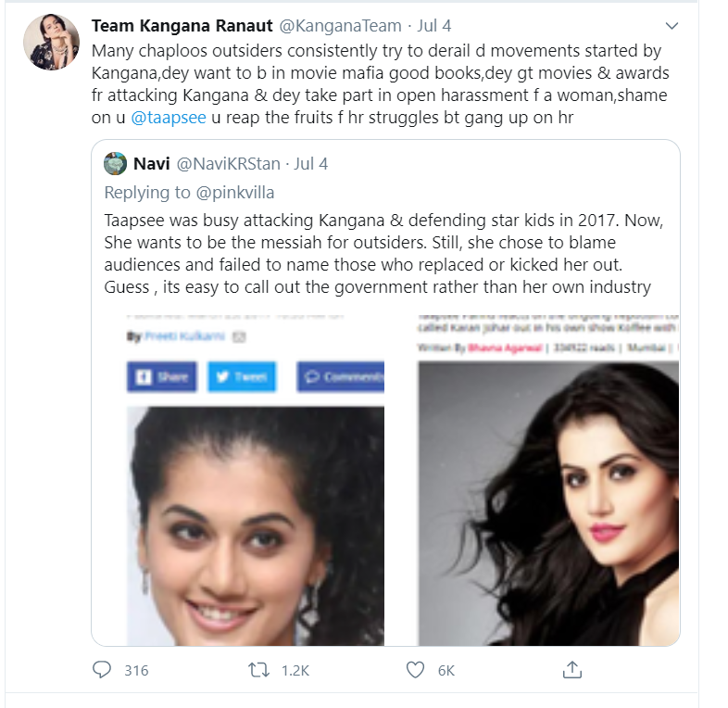Image resolution: width=728 pixels, height=708 pixels.
Task: Click the Team Kangana Ranaut display name
Action: tap(182, 26)
